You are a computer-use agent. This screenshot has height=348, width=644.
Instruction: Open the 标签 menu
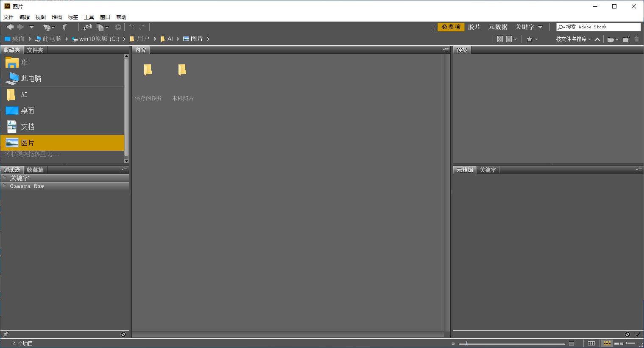click(73, 17)
